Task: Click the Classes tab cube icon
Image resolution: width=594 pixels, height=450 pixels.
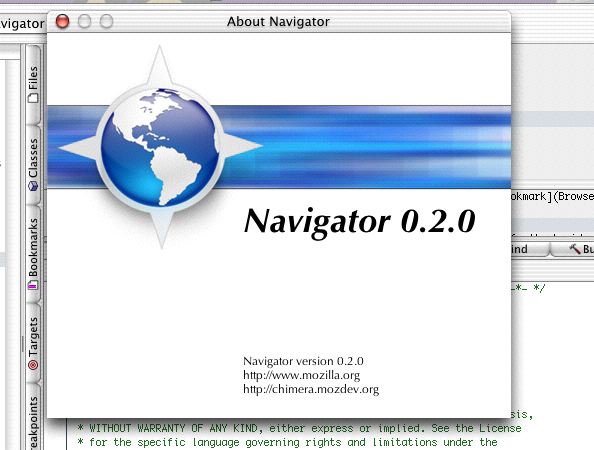Action: point(33,186)
